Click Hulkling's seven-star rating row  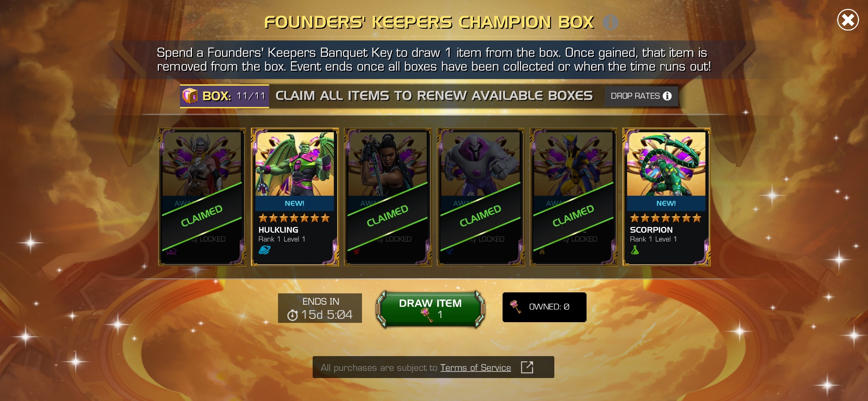[x=294, y=218]
